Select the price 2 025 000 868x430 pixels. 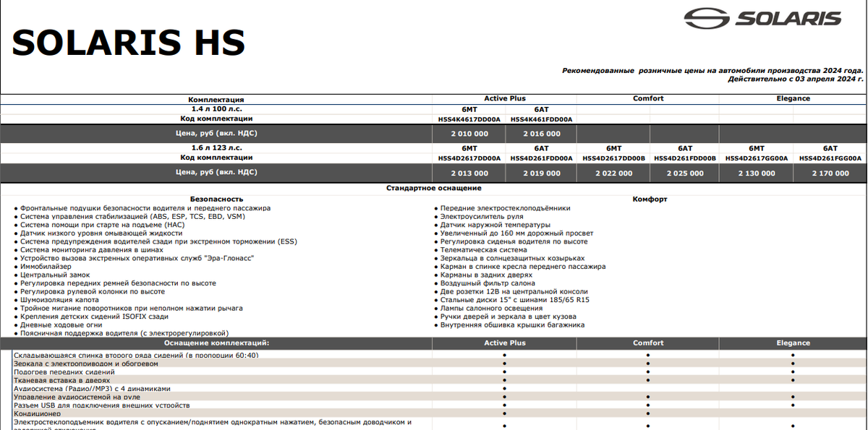(x=685, y=173)
